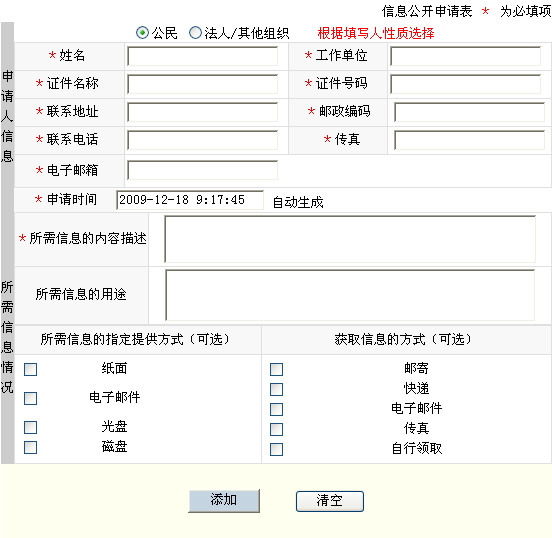Check the 电子邮件 retrieval method checkbox
The width and height of the screenshot is (552, 538).
[x=276, y=409]
